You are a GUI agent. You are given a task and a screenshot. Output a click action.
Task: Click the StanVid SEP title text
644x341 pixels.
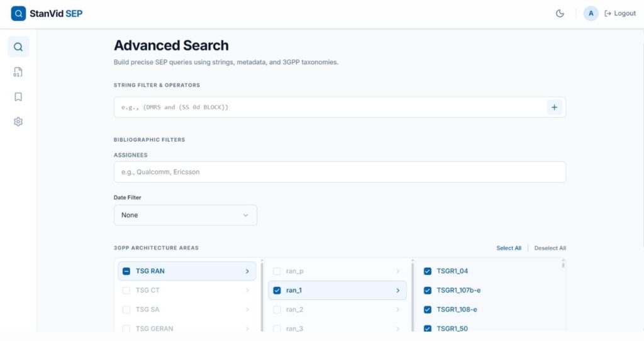point(56,14)
